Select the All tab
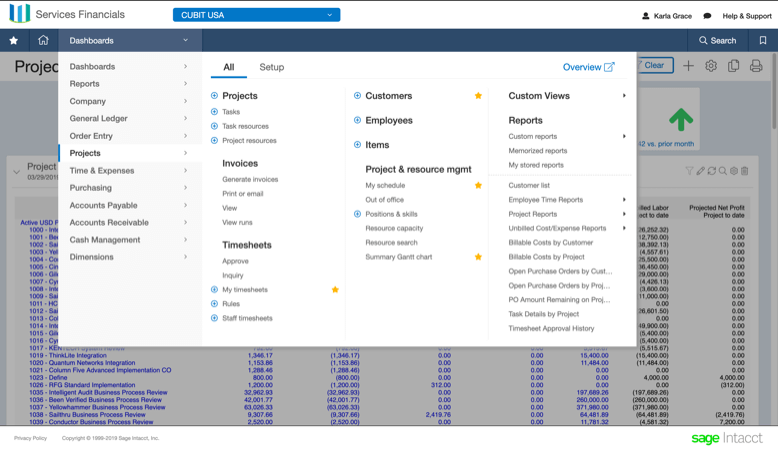The width and height of the screenshot is (778, 451). [229, 67]
